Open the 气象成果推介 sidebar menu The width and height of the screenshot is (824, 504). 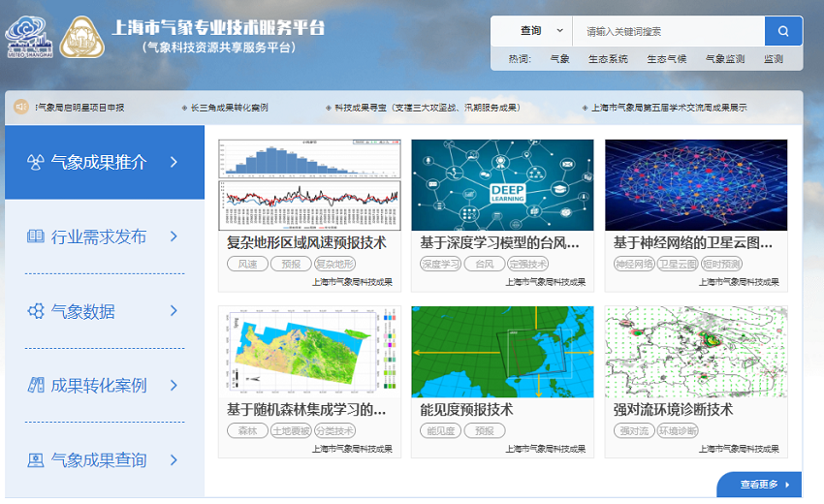click(x=105, y=162)
